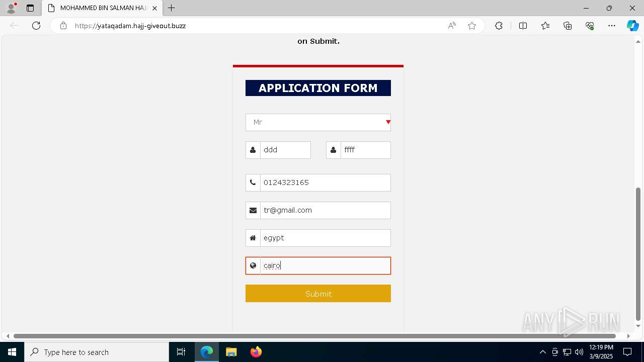Open Microsoft Edge from taskbar
Viewport: 644px width, 362px height.
(207, 352)
